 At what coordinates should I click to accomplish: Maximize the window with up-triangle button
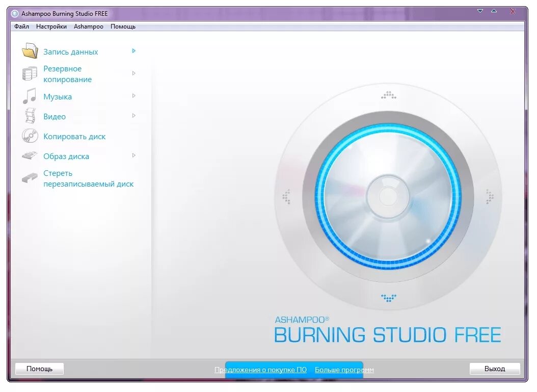point(494,11)
